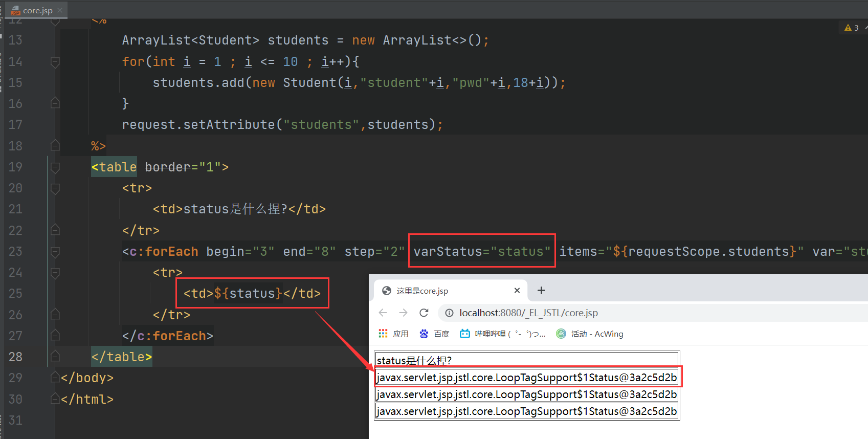Click the last LoopTagSupport table row
868x439 pixels.
pos(527,411)
